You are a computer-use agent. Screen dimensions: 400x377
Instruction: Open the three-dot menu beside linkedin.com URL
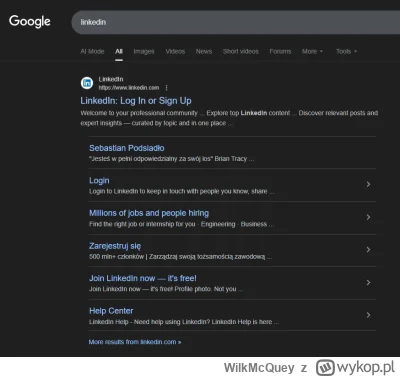[166, 88]
